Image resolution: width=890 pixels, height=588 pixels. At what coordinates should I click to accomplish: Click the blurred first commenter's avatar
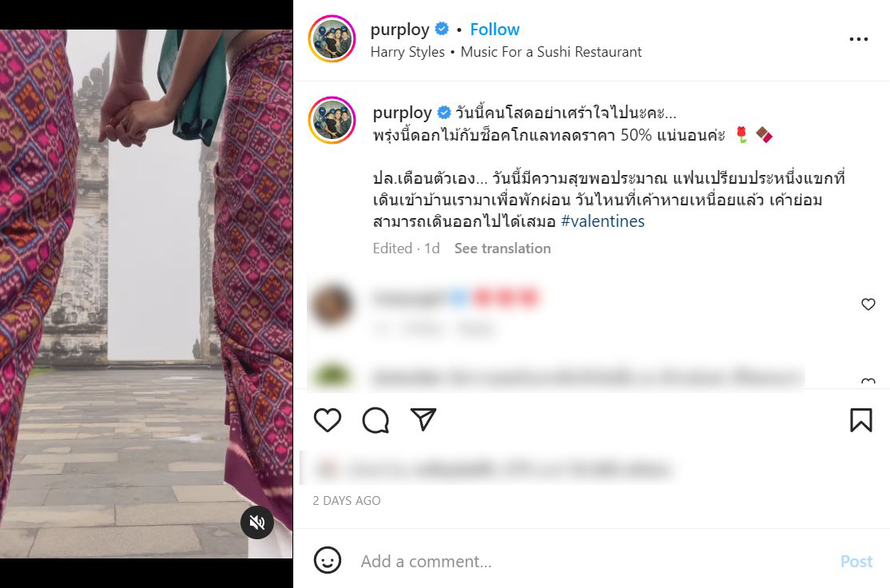coord(332,304)
